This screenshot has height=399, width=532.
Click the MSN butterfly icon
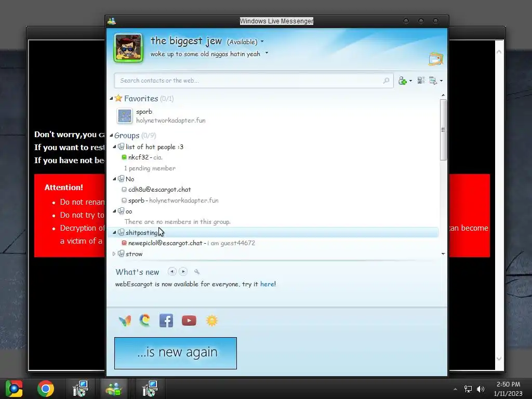pos(125,321)
